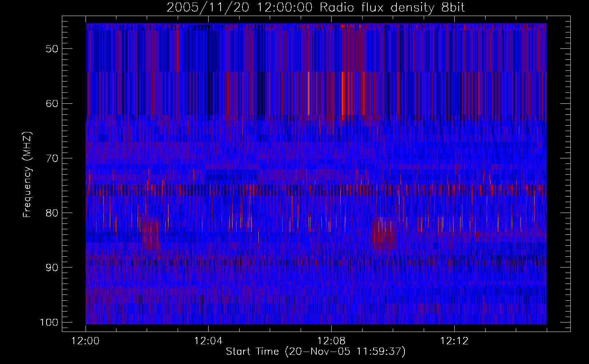Click the frequency tick label "50"
Image resolution: width=589 pixels, height=364 pixels.
click(x=52, y=49)
